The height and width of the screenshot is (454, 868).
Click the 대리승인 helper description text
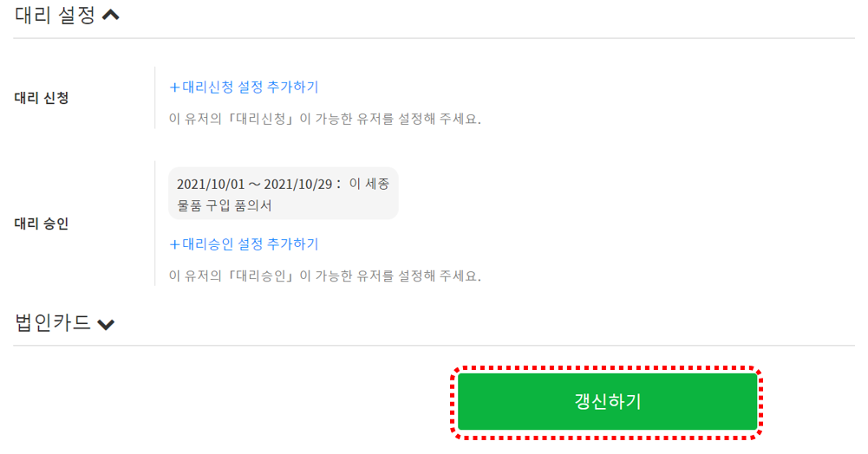(x=324, y=276)
